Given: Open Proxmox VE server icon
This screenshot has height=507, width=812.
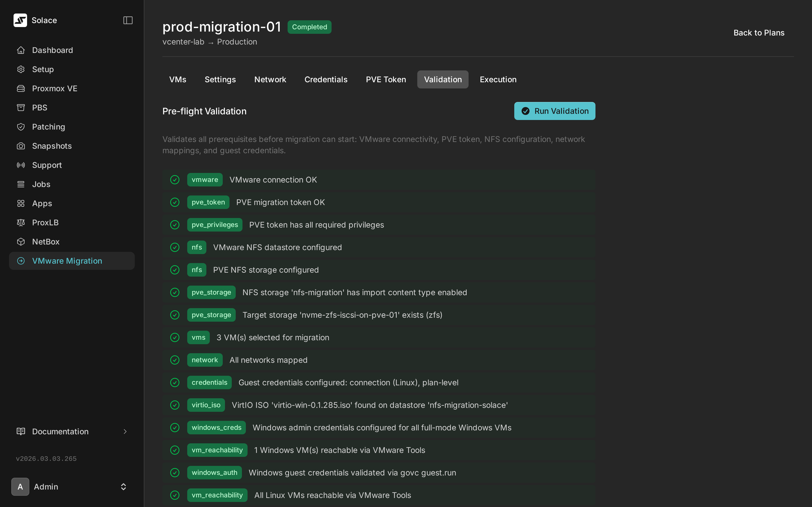Looking at the screenshot, I should tap(21, 88).
